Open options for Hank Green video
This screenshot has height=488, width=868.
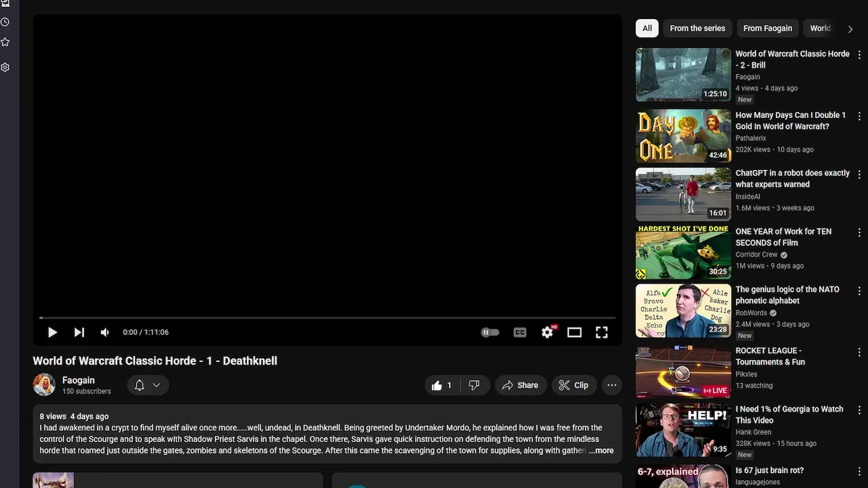[x=859, y=411]
